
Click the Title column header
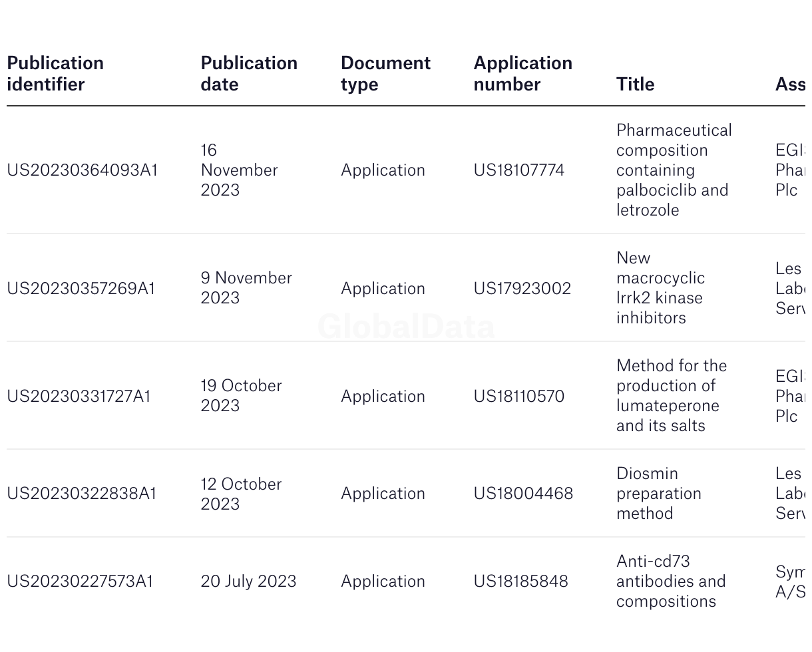635,84
